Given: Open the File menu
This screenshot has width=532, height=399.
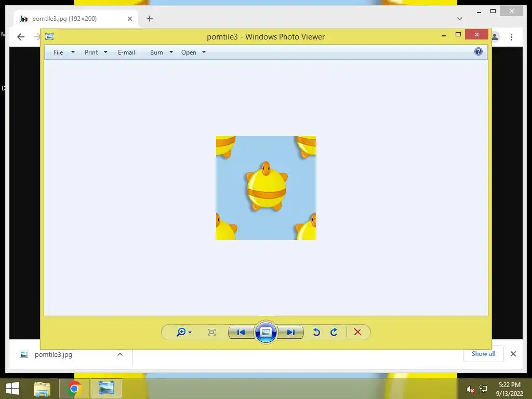Looking at the screenshot, I should coord(58,52).
